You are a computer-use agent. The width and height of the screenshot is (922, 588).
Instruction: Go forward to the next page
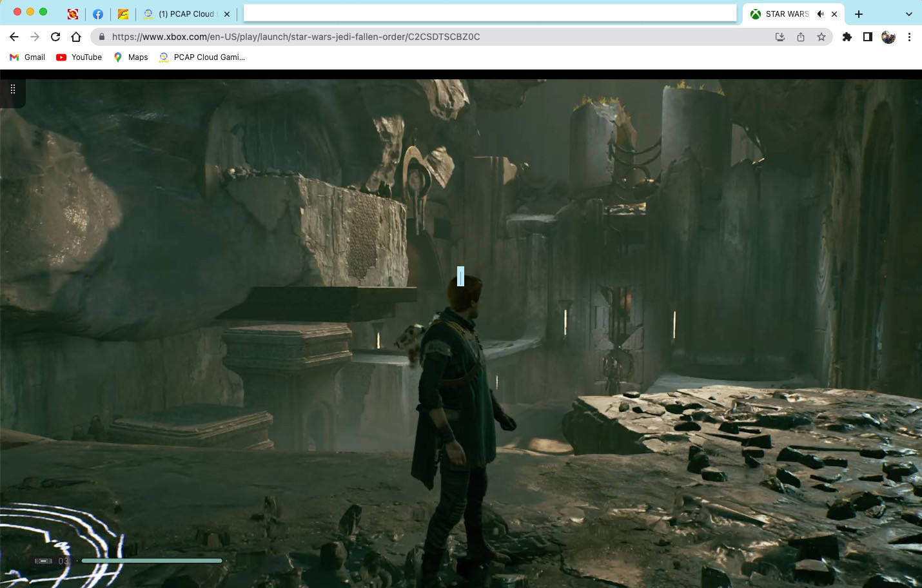point(35,37)
